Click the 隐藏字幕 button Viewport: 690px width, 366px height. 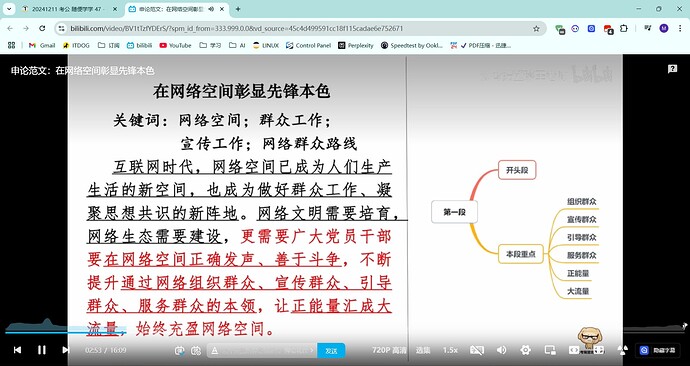point(656,351)
